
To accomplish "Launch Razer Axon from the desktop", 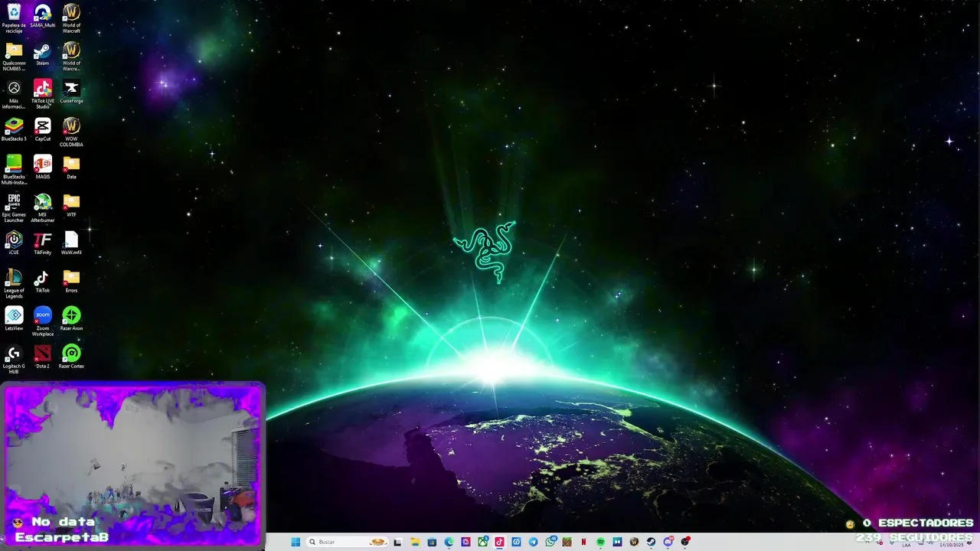I will [71, 318].
